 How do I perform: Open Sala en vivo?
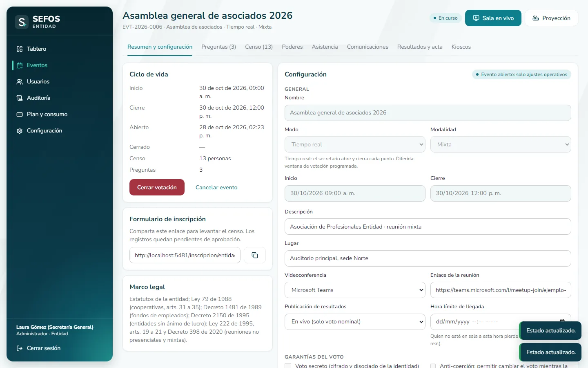[493, 18]
